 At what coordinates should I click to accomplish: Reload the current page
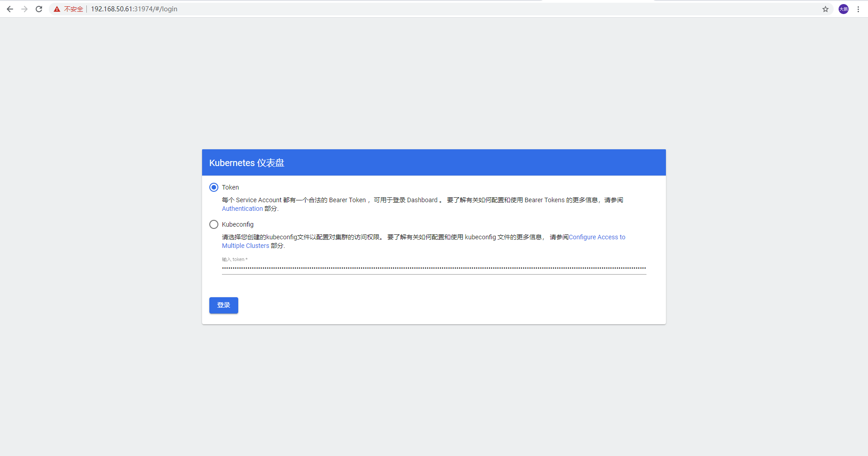(39, 9)
